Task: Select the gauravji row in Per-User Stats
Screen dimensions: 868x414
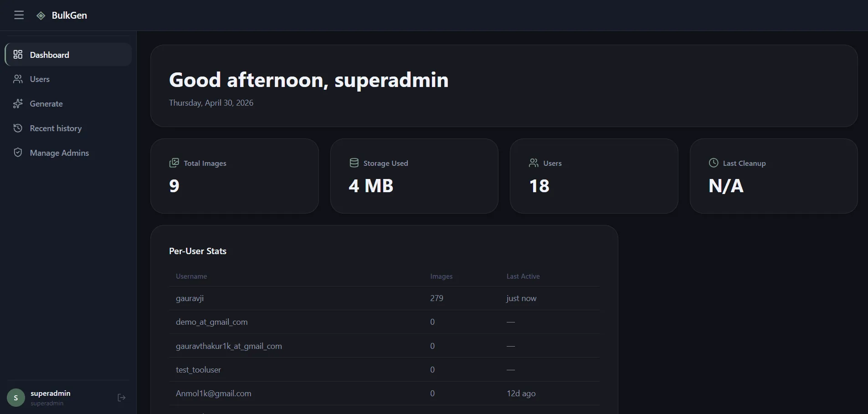Action: [384, 298]
